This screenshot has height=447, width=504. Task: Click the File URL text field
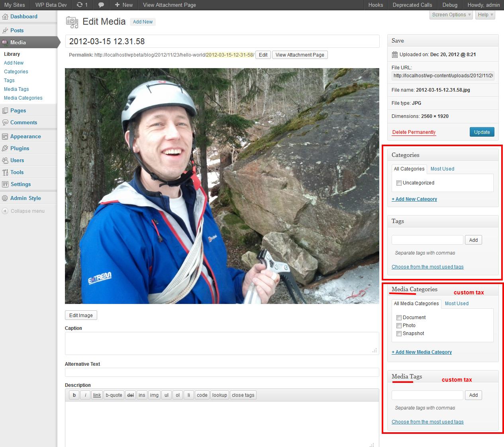tap(443, 76)
